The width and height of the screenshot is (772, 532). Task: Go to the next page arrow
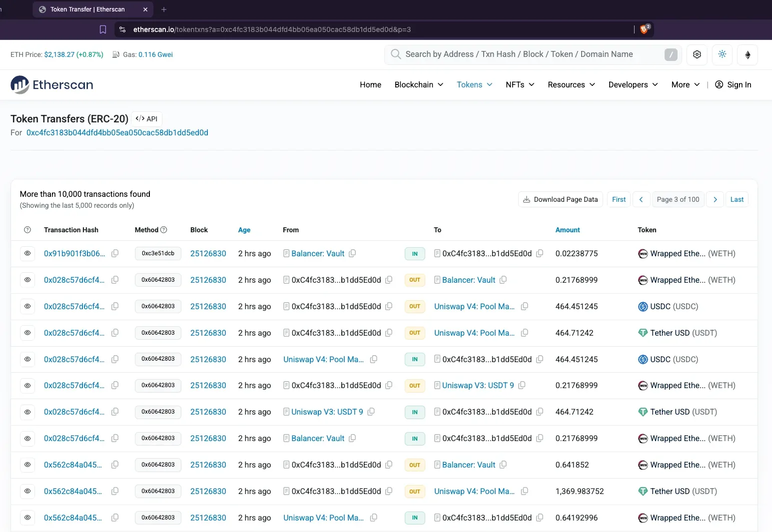tap(715, 199)
